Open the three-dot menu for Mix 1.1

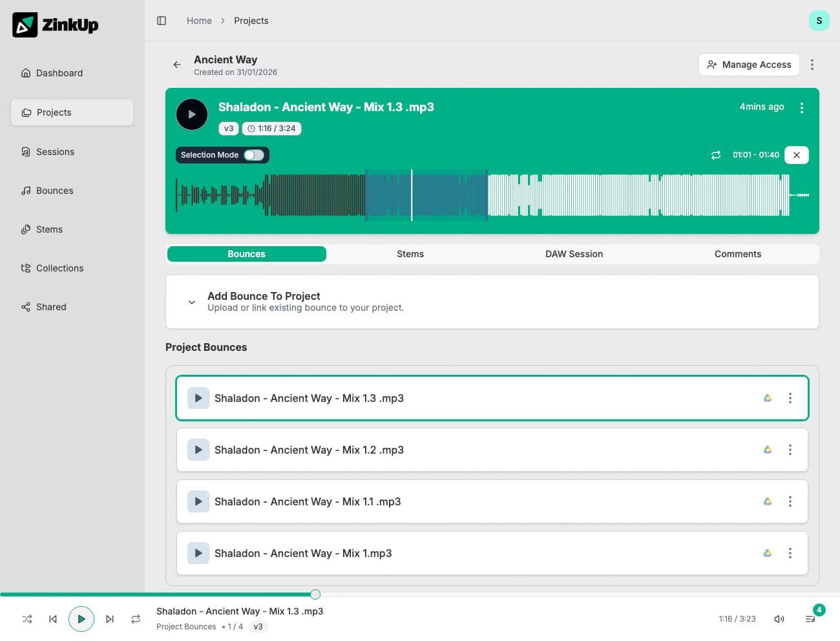pyautogui.click(x=790, y=501)
